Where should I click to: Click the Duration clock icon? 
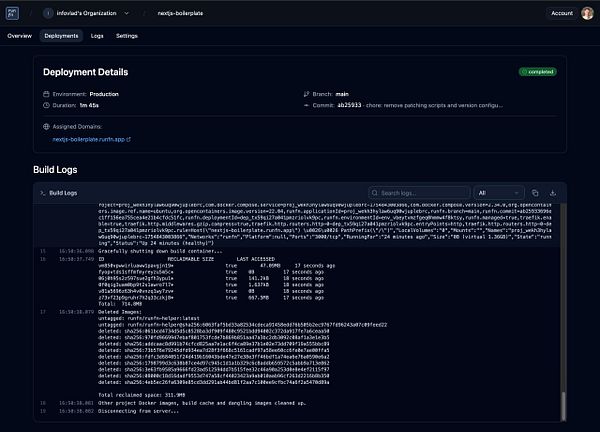(x=46, y=105)
